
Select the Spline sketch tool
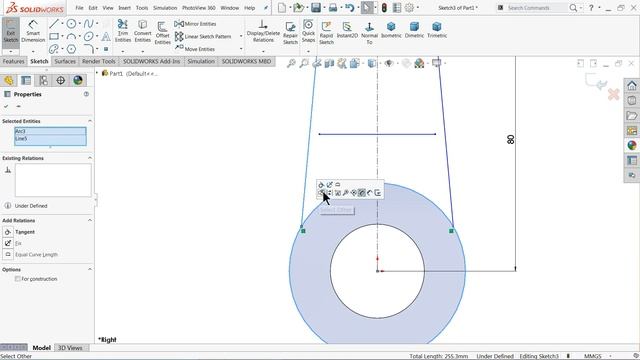[89, 24]
